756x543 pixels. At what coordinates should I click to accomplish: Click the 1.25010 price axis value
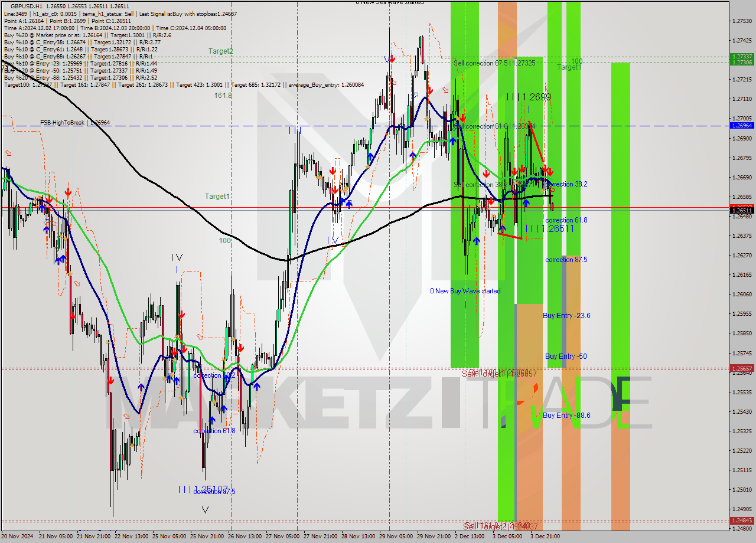[741, 490]
